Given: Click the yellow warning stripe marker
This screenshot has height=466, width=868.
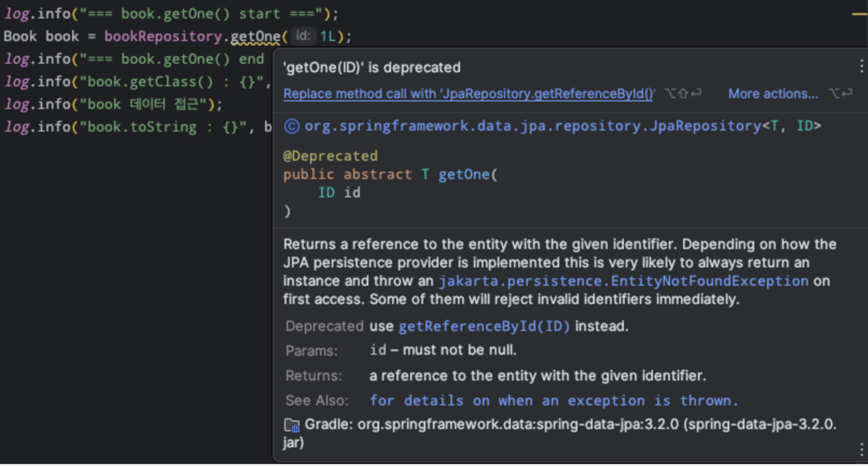Looking at the screenshot, I should tap(859, 14).
